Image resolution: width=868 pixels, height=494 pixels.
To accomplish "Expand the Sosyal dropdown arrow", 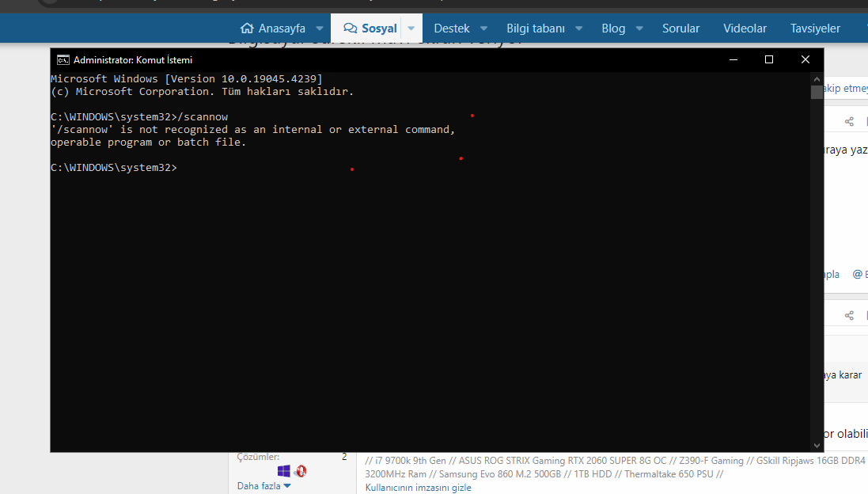I will click(x=411, y=28).
